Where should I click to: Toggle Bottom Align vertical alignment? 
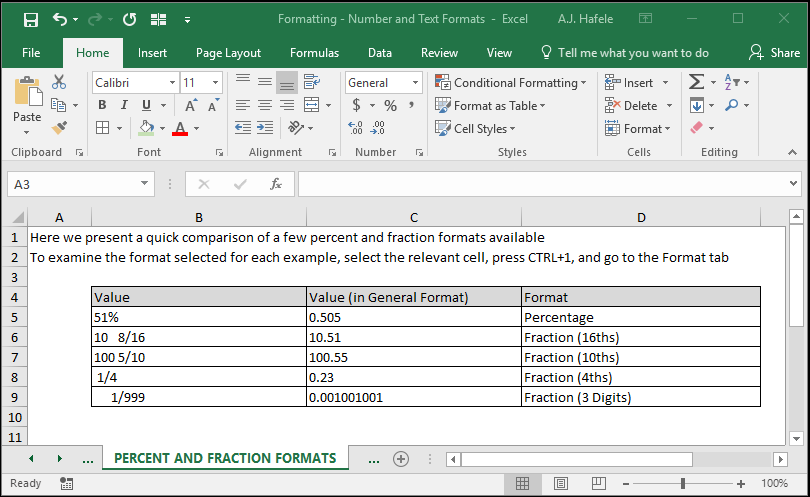(287, 82)
